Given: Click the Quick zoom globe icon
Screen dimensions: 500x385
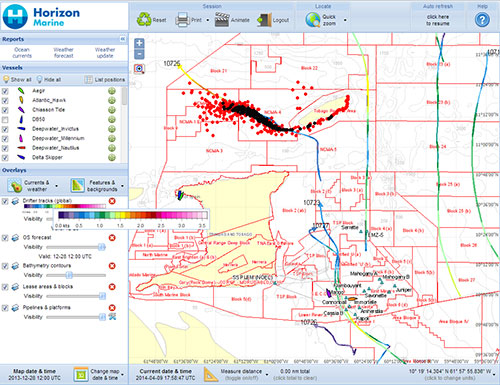Looking at the screenshot, I should pos(313,20).
